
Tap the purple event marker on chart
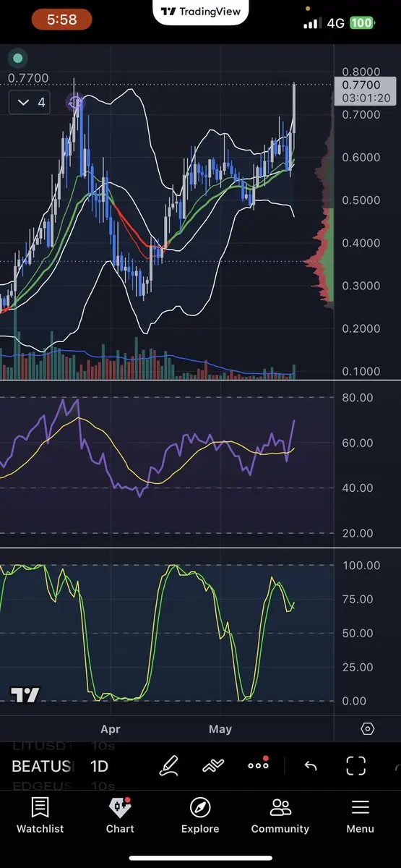coord(75,103)
